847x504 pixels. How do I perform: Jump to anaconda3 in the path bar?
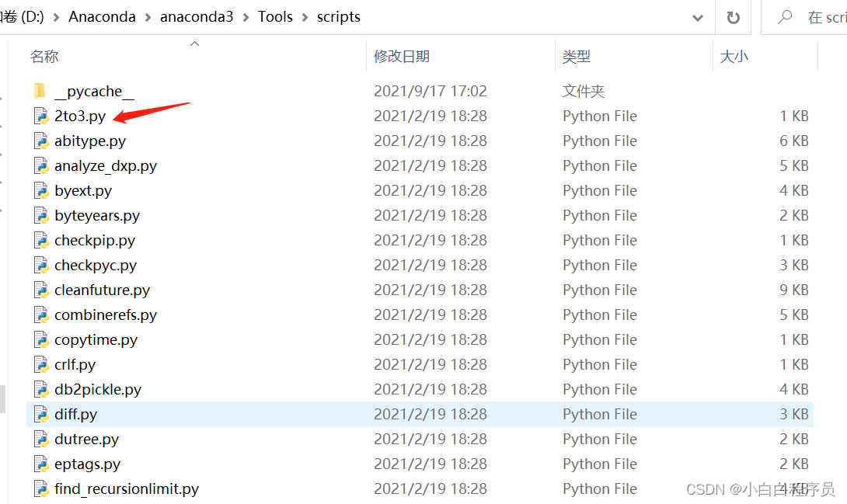pyautogui.click(x=197, y=16)
